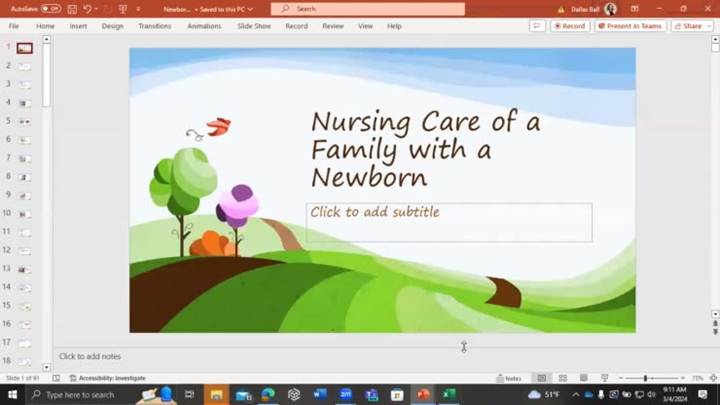Select Normal view in status bar
This screenshot has height=405, width=720.
click(x=542, y=378)
